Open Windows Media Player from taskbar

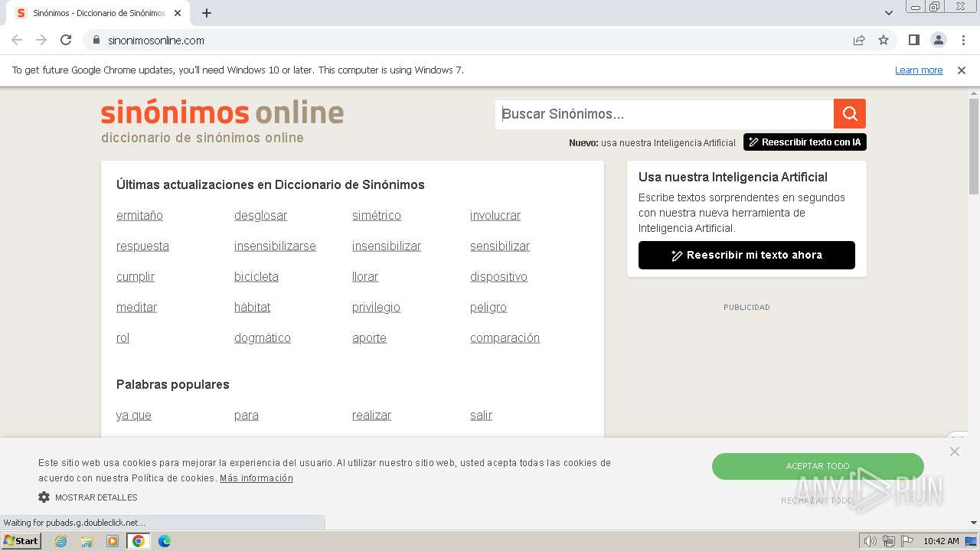[x=113, y=541]
